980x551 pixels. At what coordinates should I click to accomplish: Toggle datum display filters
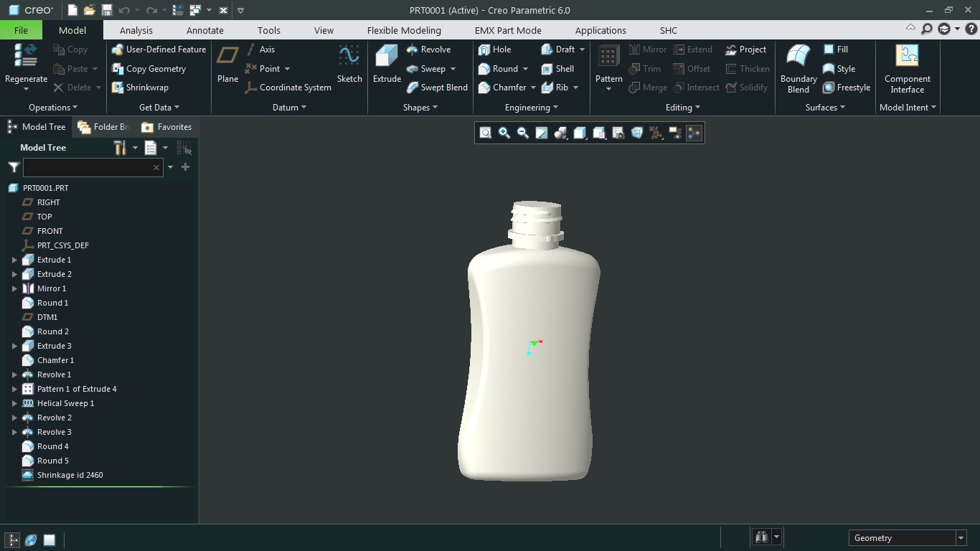[656, 133]
